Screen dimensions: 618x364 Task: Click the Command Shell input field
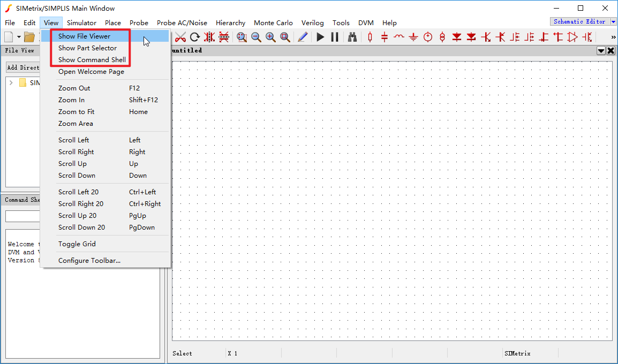(x=23, y=216)
